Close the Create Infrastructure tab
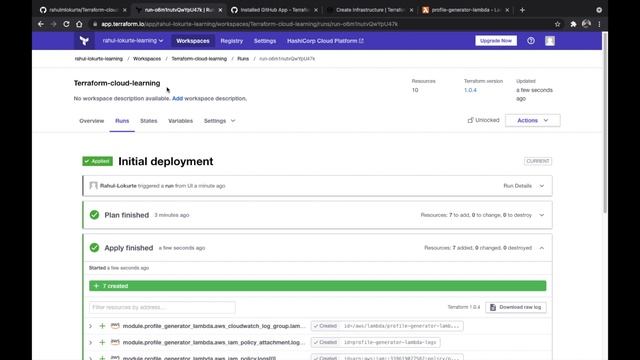 [x=411, y=10]
